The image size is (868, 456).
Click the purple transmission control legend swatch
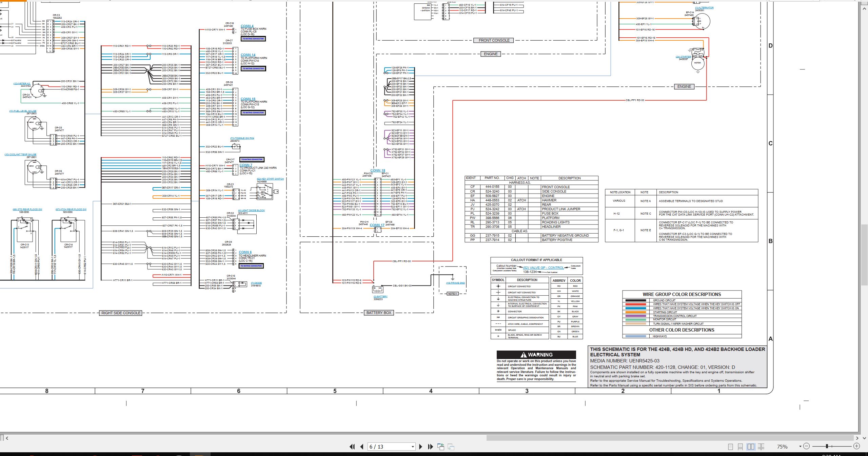coord(635,316)
